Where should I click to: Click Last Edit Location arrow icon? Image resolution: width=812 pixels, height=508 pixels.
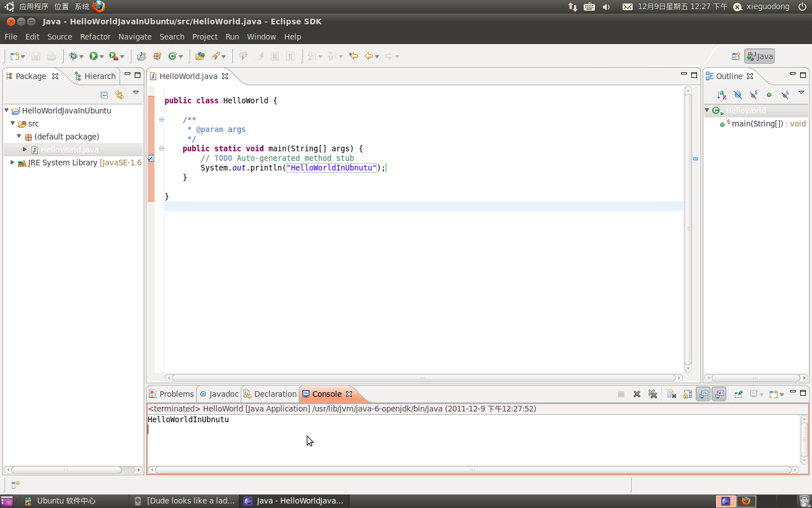click(x=354, y=56)
